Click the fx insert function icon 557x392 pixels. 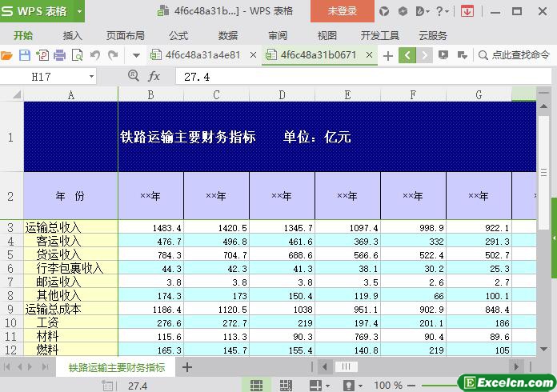[x=154, y=76]
